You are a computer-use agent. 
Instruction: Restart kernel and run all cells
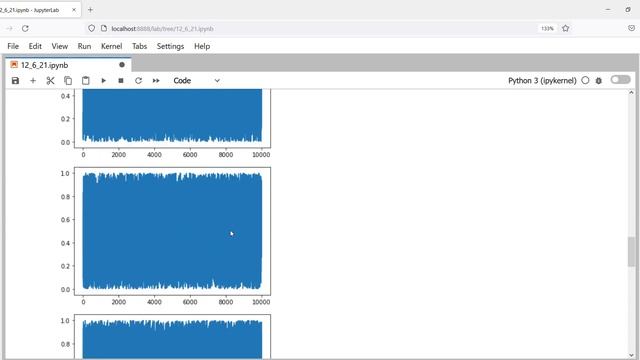156,81
